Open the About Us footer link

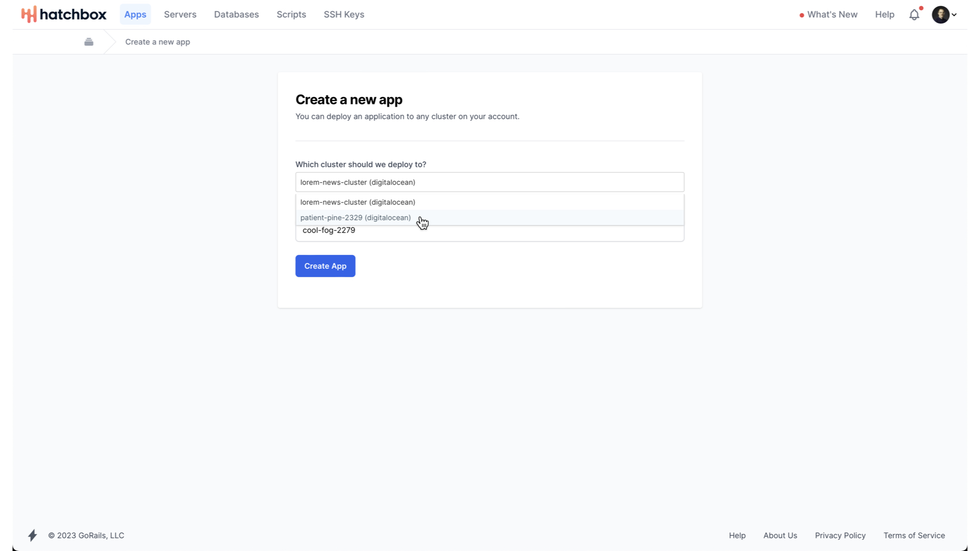780,535
